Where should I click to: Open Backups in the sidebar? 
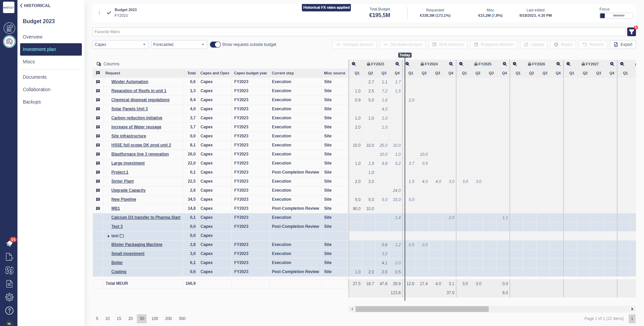click(x=32, y=102)
